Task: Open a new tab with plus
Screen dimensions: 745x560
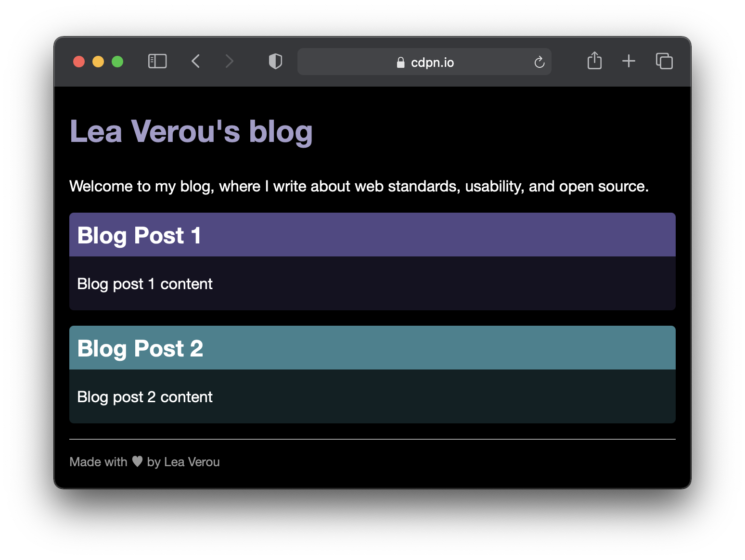Action: (629, 61)
